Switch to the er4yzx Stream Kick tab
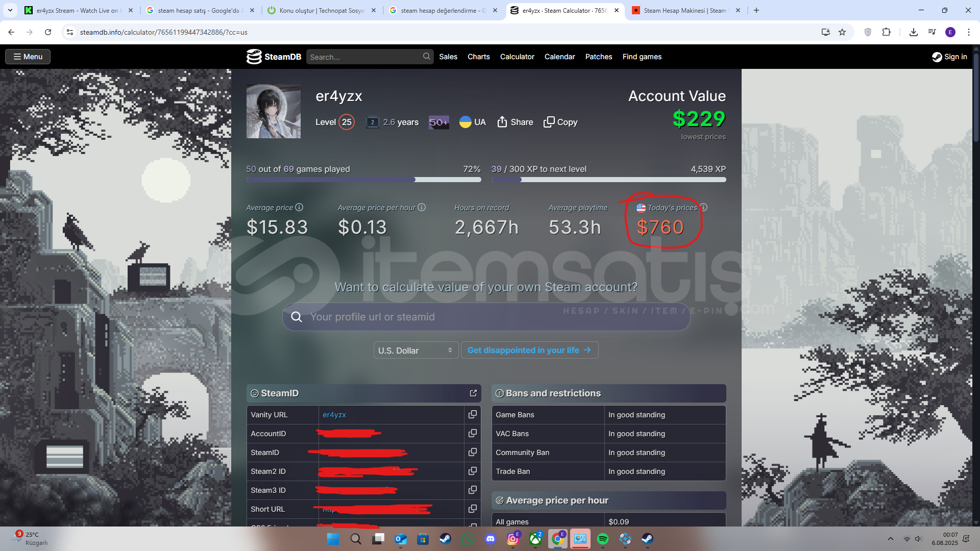The width and height of the screenshot is (980, 551). click(x=78, y=10)
